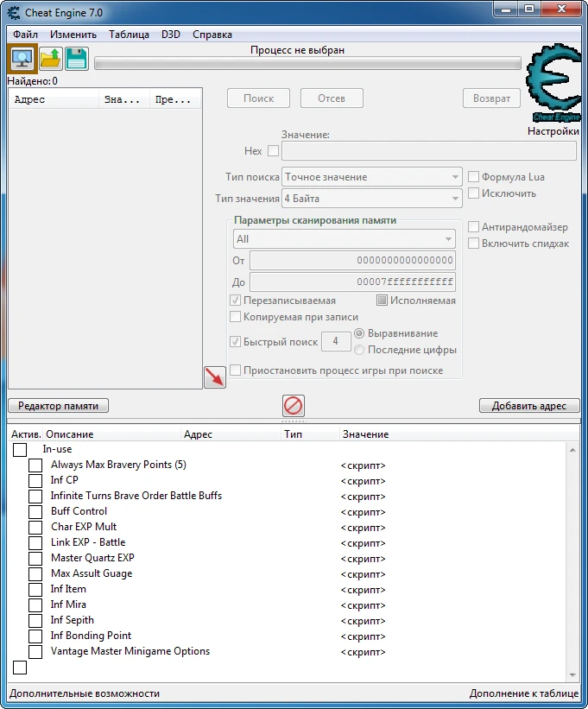The height and width of the screenshot is (709, 588).
Task: Click the Настройки label
Action: pos(553,131)
